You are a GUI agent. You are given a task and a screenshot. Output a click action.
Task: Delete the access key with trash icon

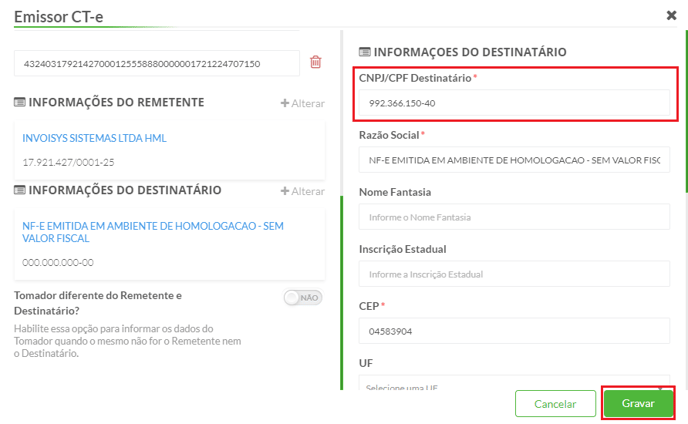coord(315,62)
